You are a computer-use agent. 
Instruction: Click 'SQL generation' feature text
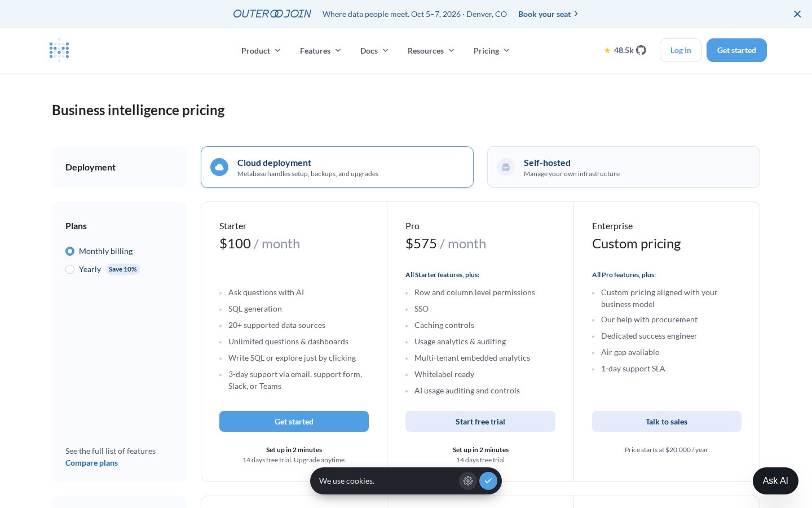[255, 309]
